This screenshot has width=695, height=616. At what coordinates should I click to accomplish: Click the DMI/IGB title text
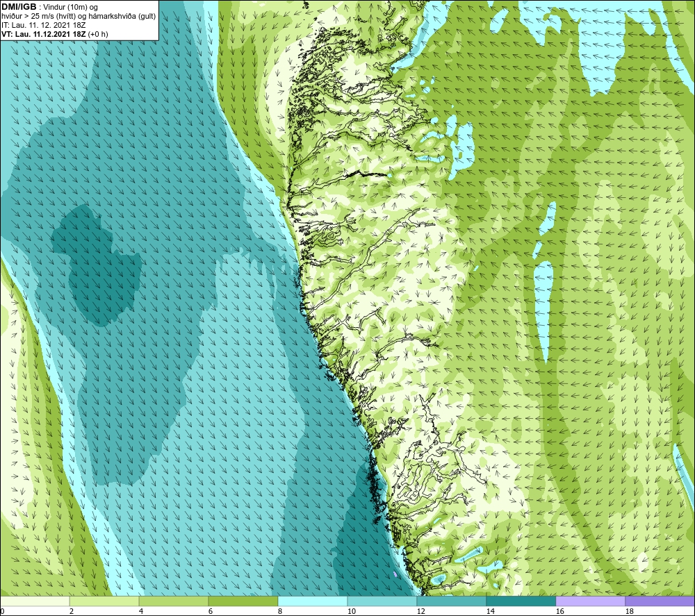click(19, 7)
